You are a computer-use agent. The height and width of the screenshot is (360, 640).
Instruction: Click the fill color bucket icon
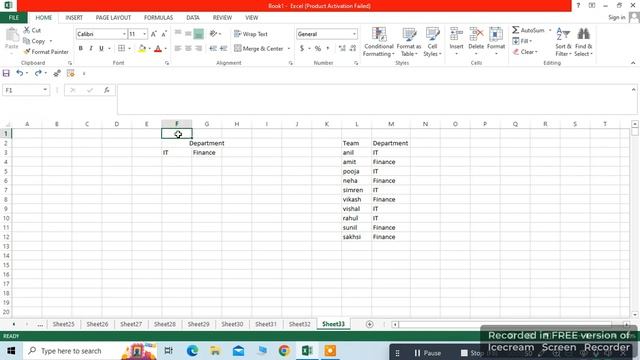point(142,49)
